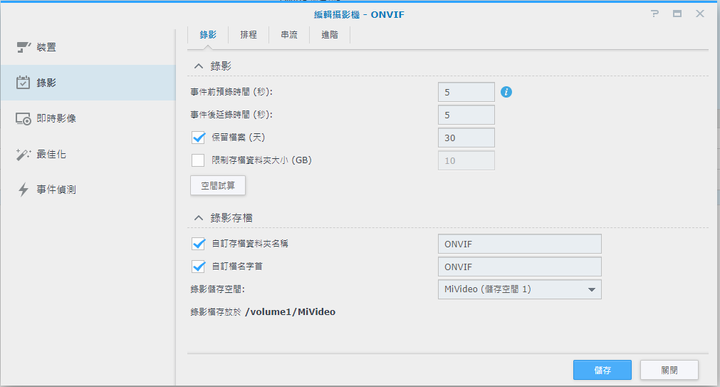This screenshot has width=720, height=387.
Task: Click the /volume1/MiVideo path text
Action: (x=290, y=312)
